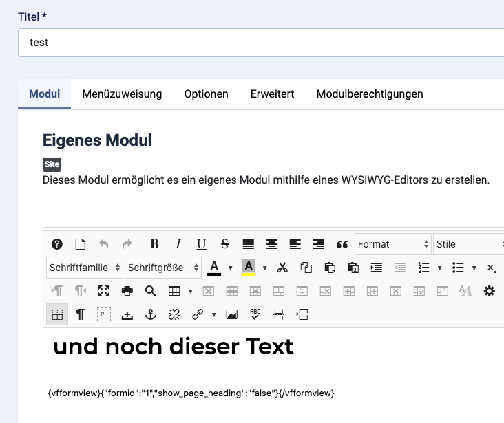Open numbered list style arrow
The width and height of the screenshot is (504, 423).
pyautogui.click(x=440, y=268)
